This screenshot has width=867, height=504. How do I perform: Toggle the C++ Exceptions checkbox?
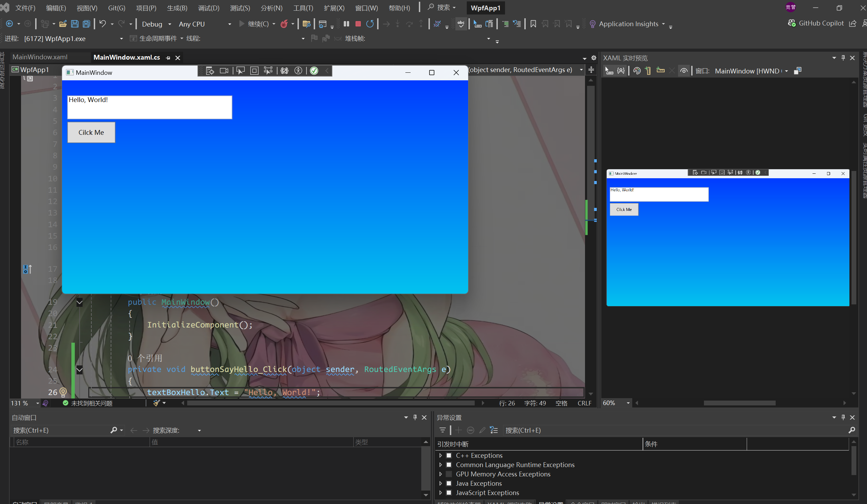click(449, 455)
